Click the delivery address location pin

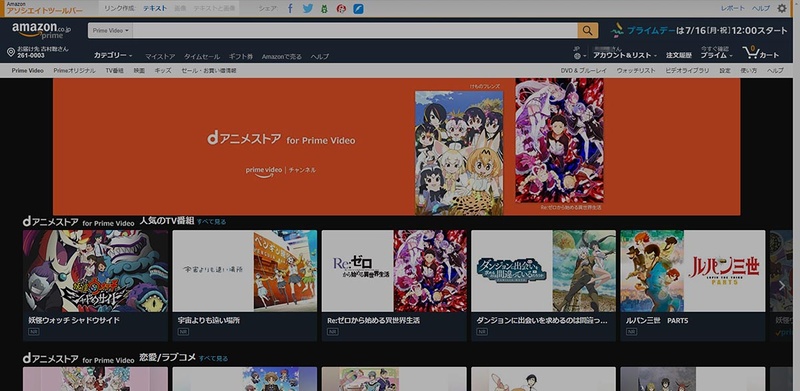coord(11,52)
